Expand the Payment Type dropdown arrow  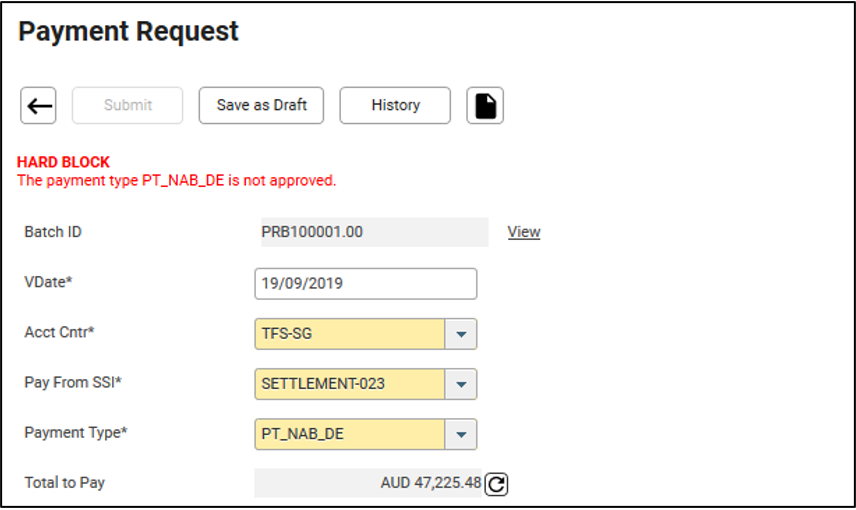[460, 434]
